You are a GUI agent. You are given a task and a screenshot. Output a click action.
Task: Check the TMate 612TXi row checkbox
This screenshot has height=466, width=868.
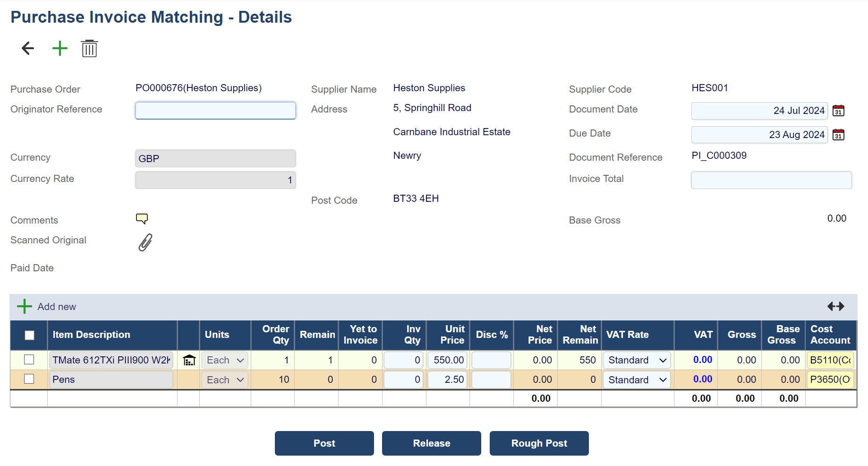pyautogui.click(x=29, y=360)
